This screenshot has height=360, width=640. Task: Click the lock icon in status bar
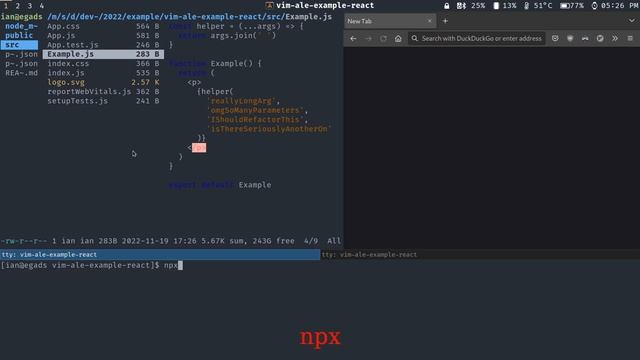click(x=447, y=6)
